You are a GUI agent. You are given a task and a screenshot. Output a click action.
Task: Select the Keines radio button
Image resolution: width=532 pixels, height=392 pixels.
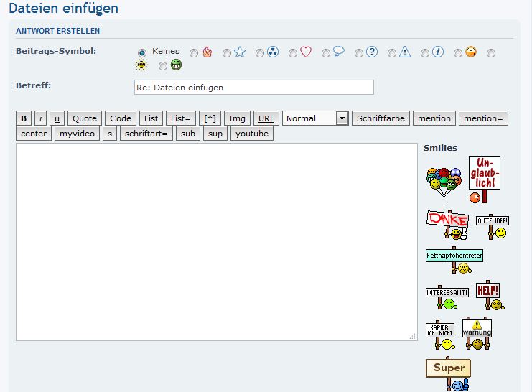coord(142,53)
